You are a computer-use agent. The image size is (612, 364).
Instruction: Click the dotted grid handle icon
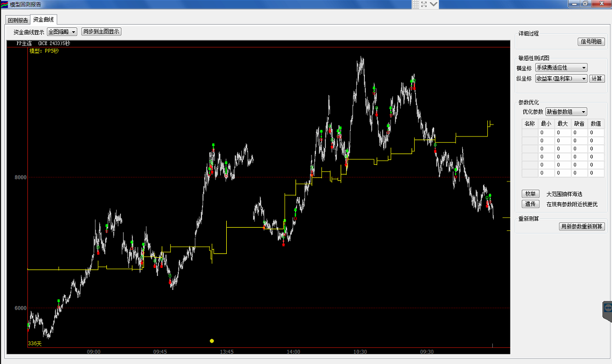click(x=416, y=4)
